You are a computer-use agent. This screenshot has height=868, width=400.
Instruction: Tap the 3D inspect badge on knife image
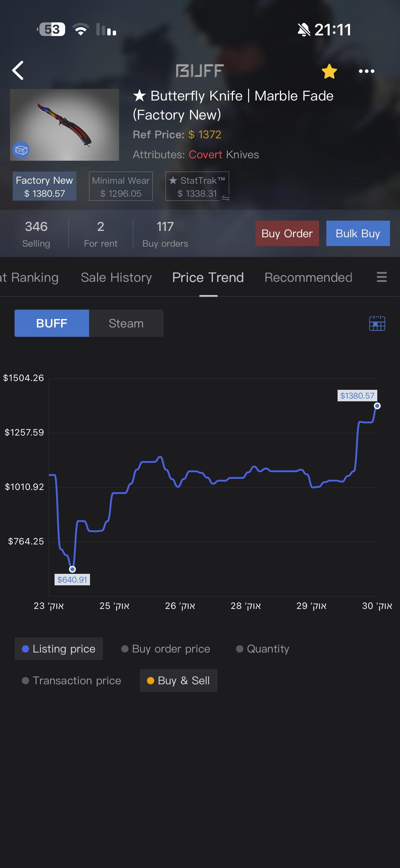21,150
